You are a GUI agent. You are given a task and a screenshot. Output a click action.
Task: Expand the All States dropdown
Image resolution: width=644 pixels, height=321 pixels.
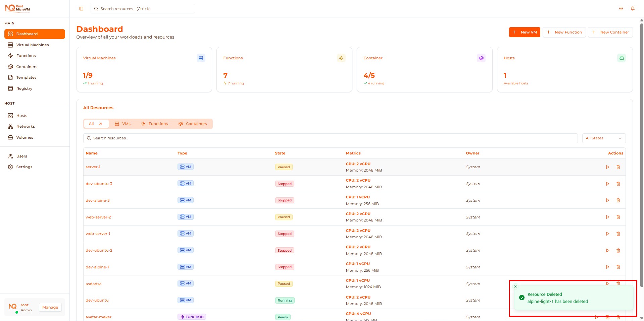(603, 138)
